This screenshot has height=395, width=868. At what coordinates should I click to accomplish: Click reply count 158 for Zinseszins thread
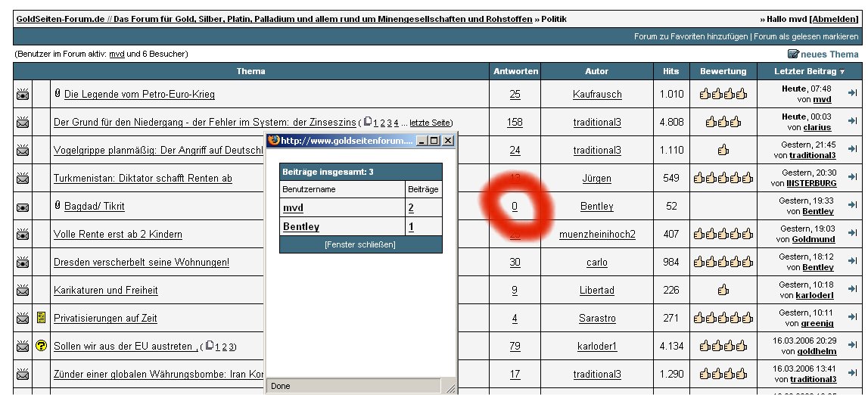click(x=515, y=123)
